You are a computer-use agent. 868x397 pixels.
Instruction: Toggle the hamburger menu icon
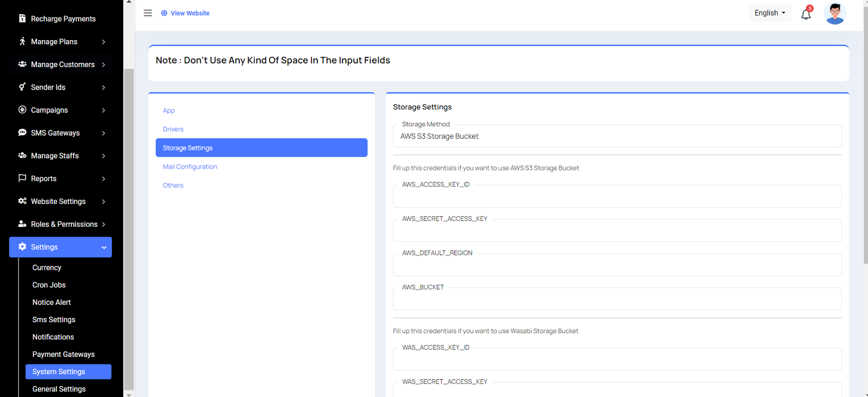148,13
